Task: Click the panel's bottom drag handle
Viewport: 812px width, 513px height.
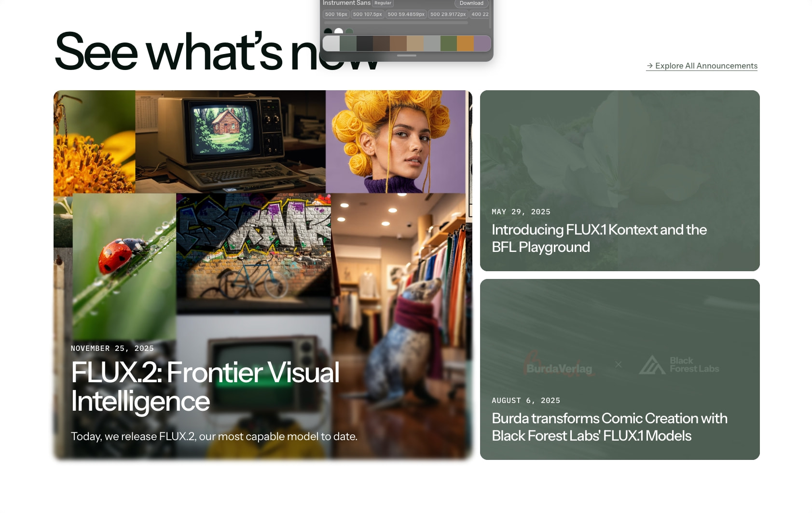Action: tap(407, 55)
